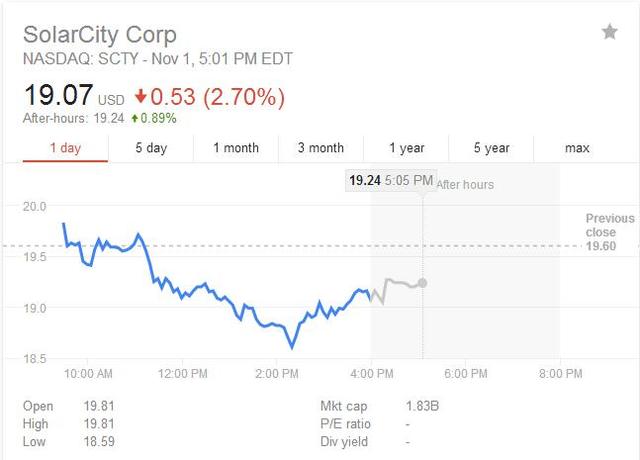Viewport: 640px width, 460px height.
Task: Click the Open 19.81 stat value
Action: pos(96,406)
